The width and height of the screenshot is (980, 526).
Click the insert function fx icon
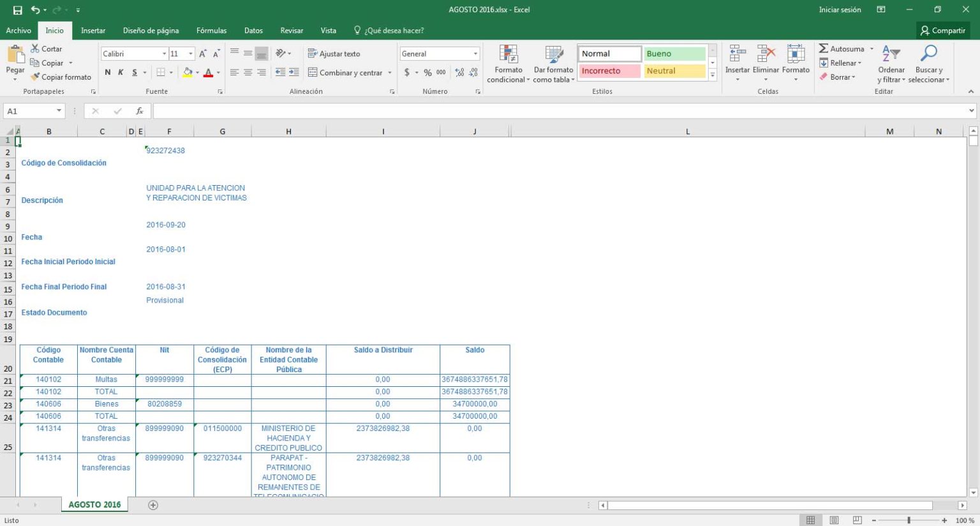tap(139, 111)
